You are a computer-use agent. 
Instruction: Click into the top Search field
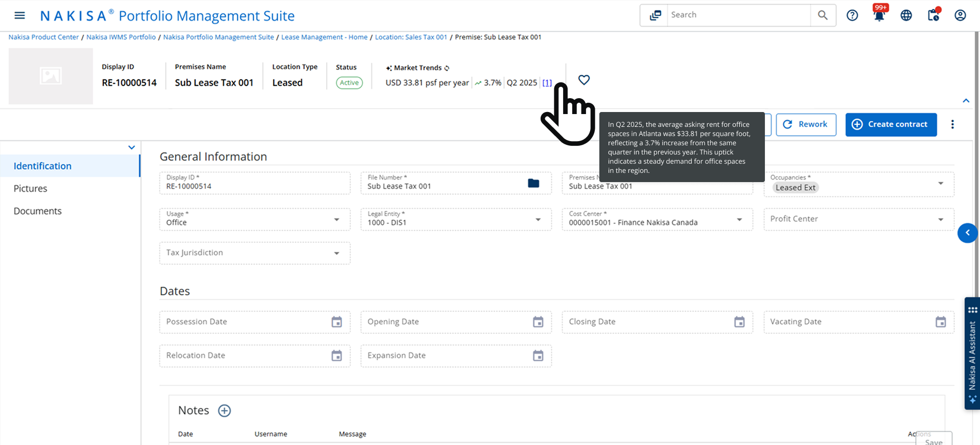(738, 15)
